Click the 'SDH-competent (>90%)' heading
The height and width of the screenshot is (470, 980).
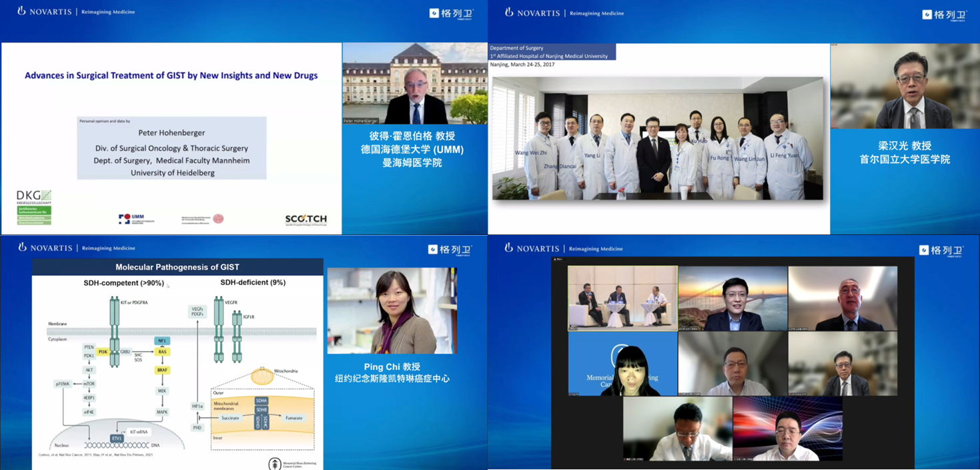click(x=123, y=282)
